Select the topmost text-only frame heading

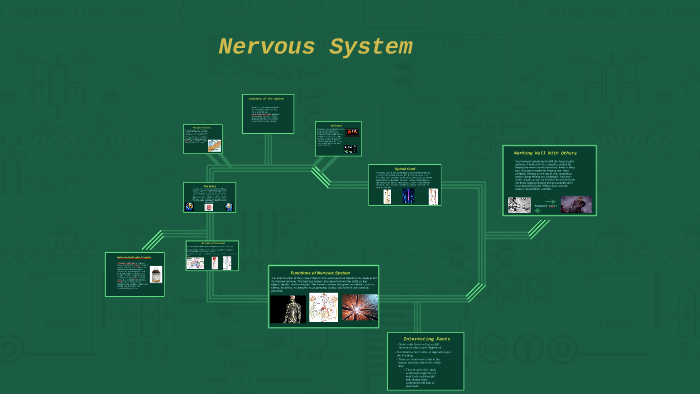pyautogui.click(x=267, y=99)
